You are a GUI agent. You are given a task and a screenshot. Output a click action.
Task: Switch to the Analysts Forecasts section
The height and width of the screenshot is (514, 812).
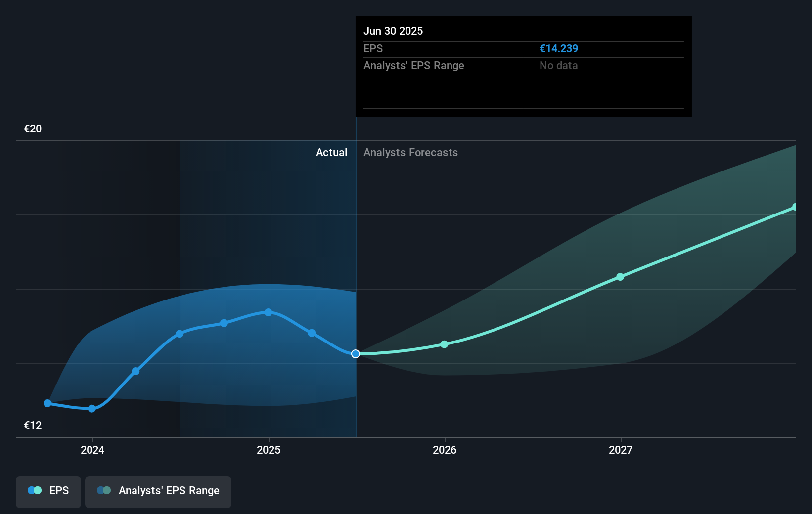click(410, 152)
